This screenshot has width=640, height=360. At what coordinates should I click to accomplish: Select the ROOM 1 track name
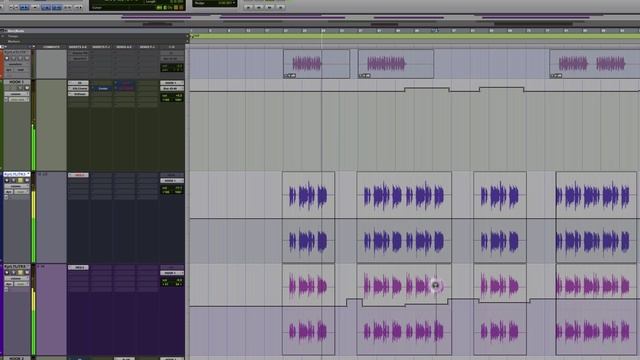pos(16,82)
